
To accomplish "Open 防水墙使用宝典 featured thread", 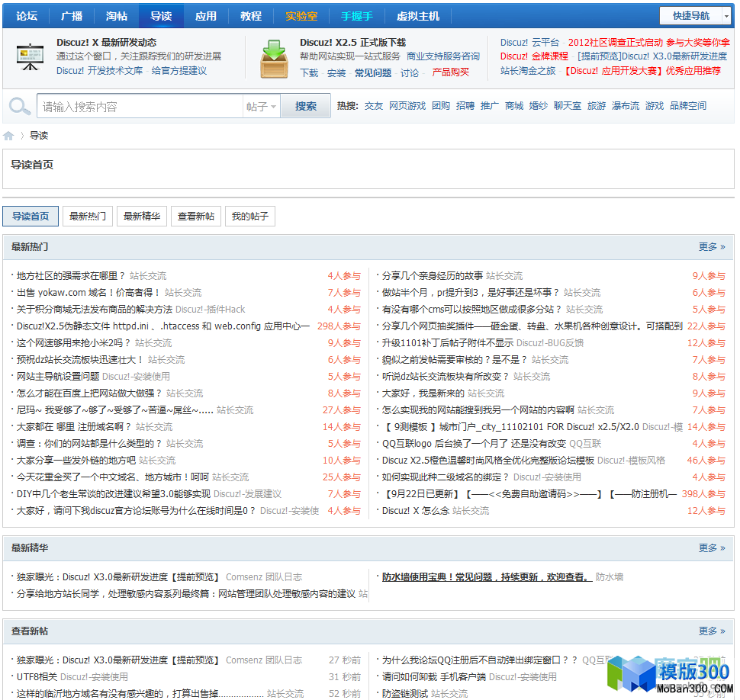I will click(x=487, y=577).
